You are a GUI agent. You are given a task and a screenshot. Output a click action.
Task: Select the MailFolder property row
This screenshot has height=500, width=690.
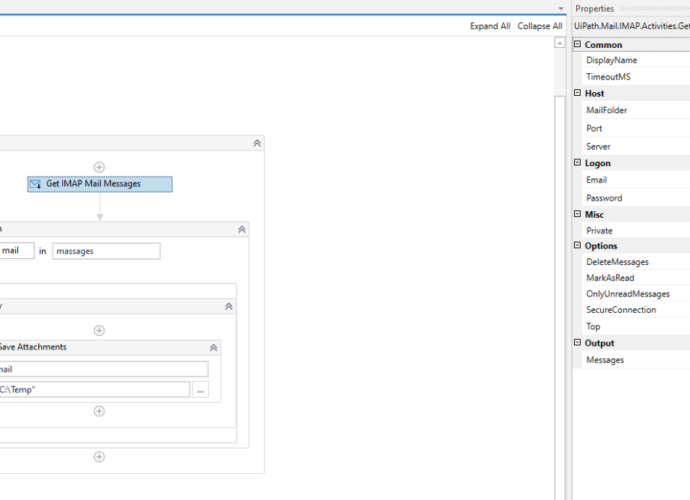click(x=630, y=110)
